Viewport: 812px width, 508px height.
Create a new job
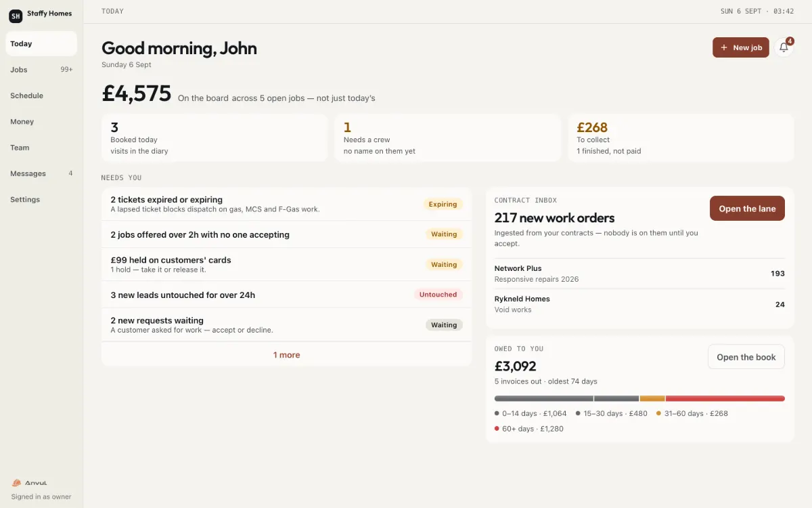(x=740, y=47)
